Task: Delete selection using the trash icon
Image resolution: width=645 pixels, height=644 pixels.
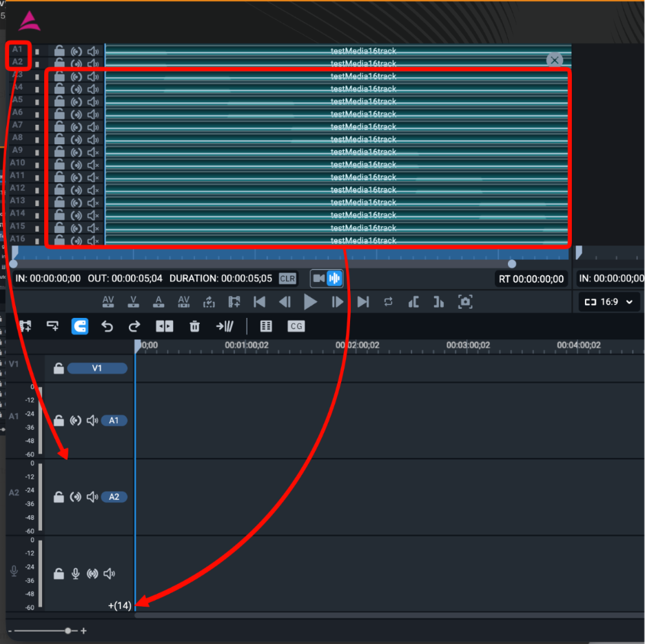Action: tap(194, 326)
